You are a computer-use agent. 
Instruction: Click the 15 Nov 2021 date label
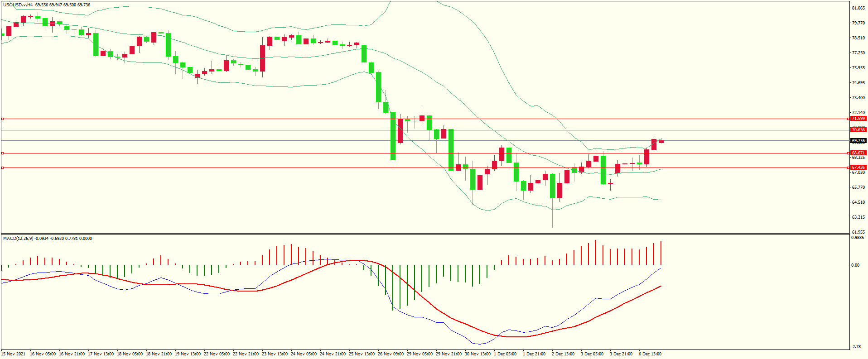14,354
